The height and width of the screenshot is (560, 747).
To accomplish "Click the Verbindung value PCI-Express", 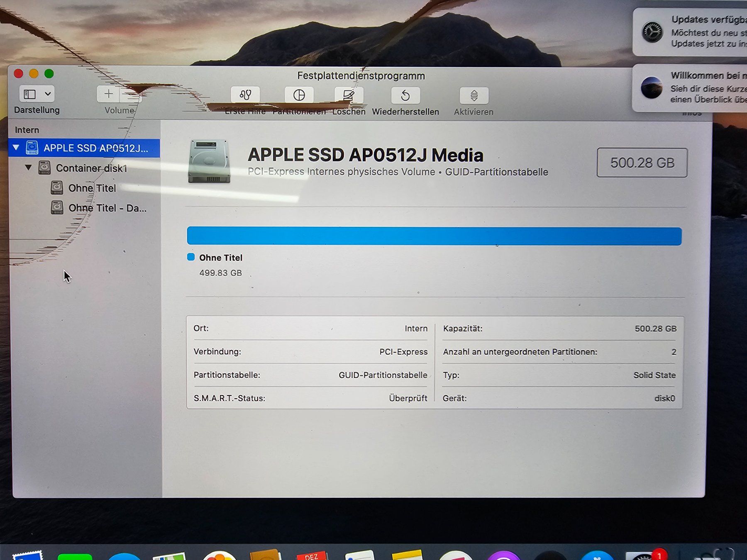I will click(403, 352).
